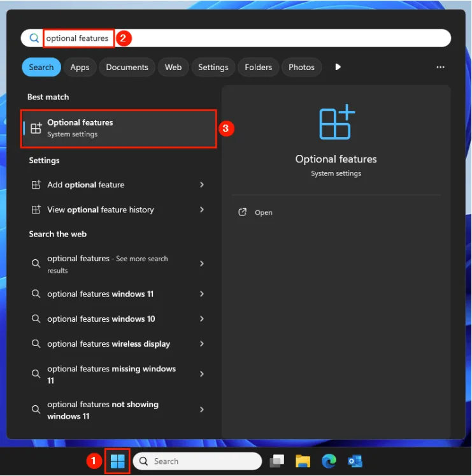Open Task View from the taskbar
Viewport: 472px width, 476px height.
(276, 461)
